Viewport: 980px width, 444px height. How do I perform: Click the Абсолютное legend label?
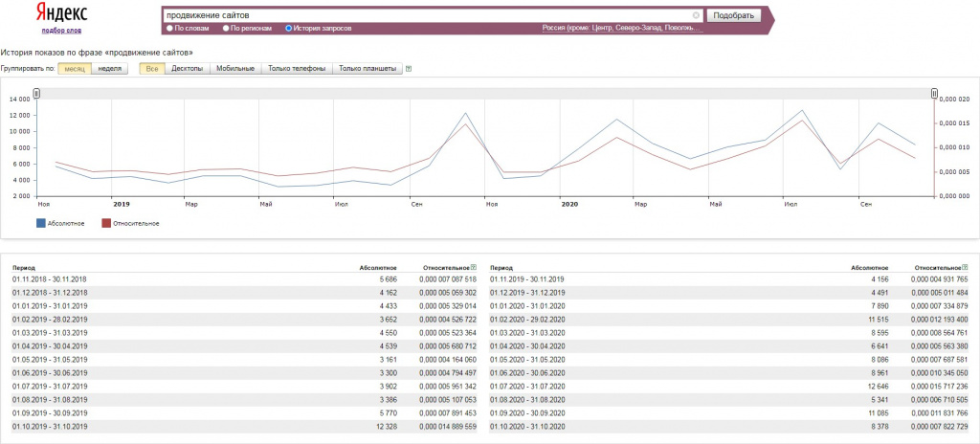[x=66, y=223]
